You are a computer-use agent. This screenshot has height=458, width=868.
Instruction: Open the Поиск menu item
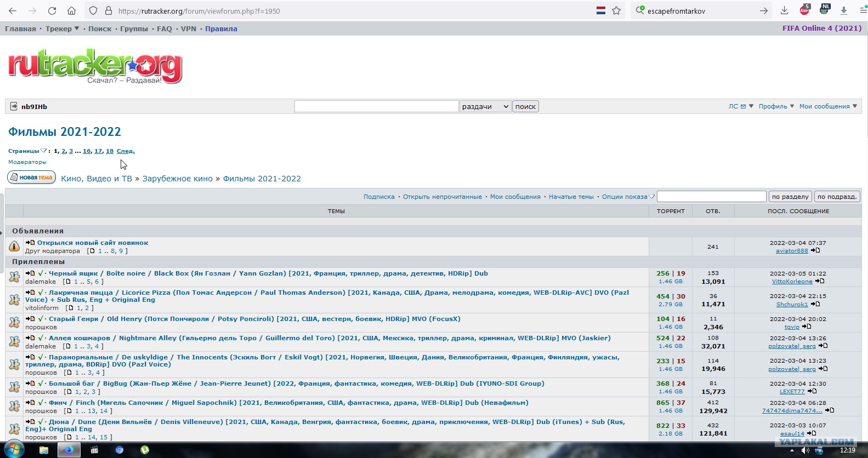click(x=100, y=28)
